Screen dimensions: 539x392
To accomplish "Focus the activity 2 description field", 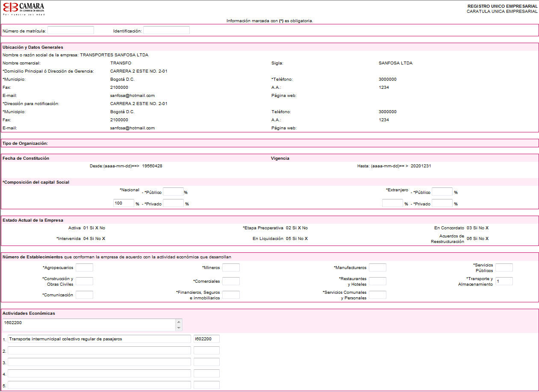I will 99,351.
